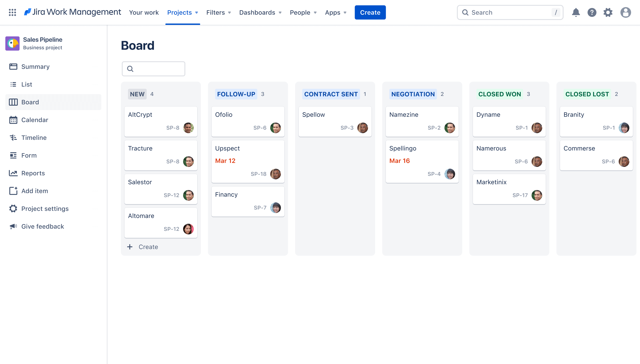The height and width of the screenshot is (364, 640).
Task: Click the Search input field
Action: click(x=510, y=12)
